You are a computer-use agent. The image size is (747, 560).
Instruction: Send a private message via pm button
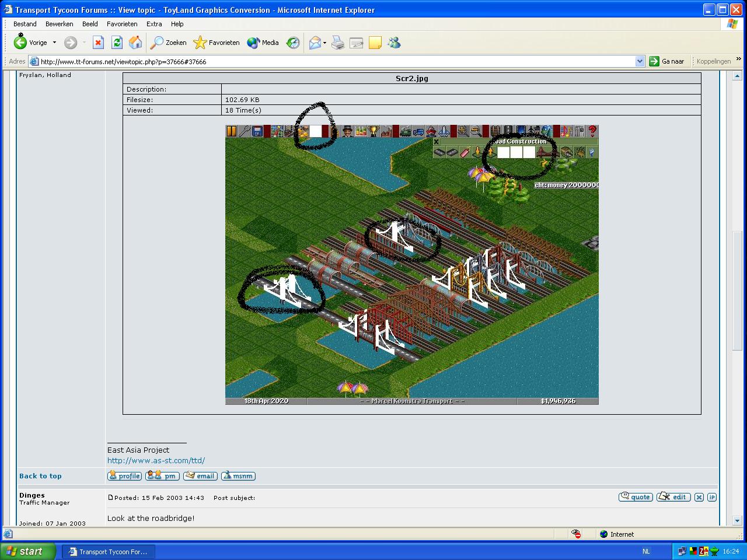tap(162, 476)
